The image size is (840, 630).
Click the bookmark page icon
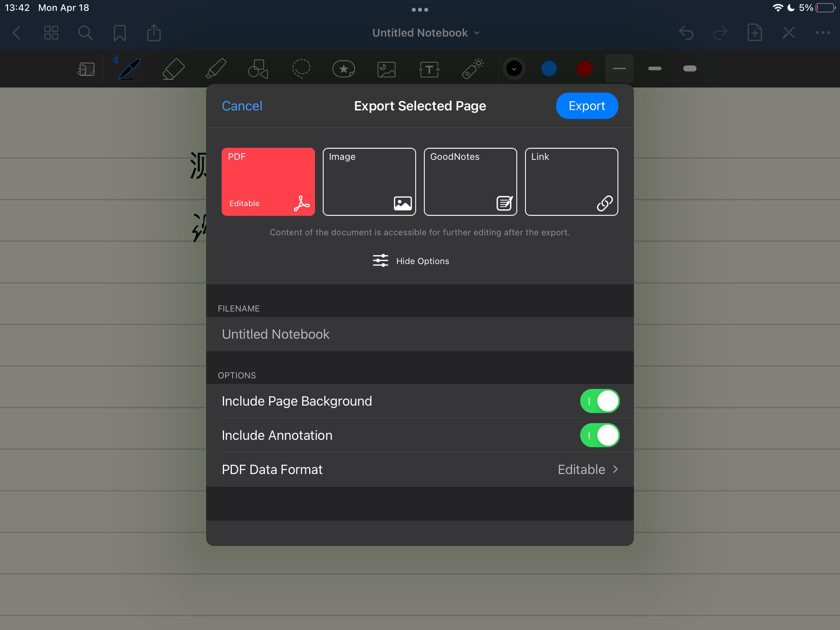[119, 33]
